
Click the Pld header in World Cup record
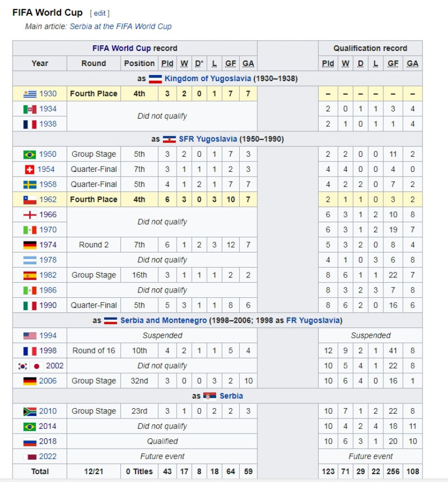point(167,64)
